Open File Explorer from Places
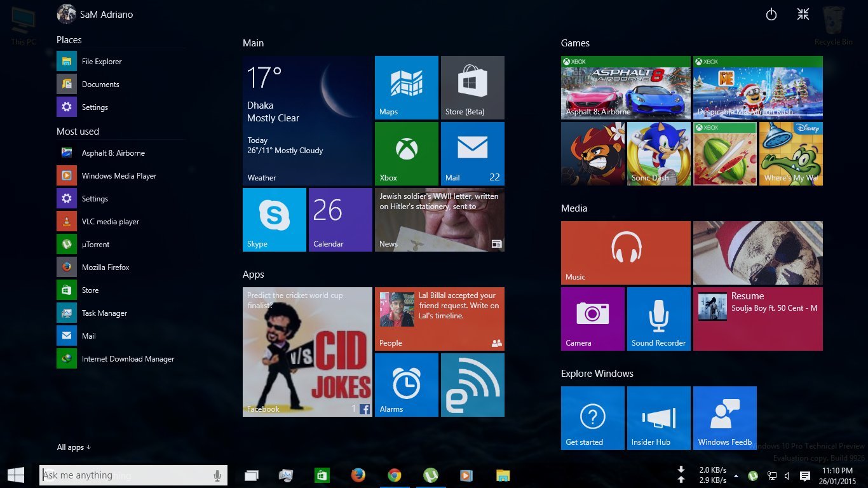Image resolution: width=868 pixels, height=488 pixels. [x=121, y=62]
